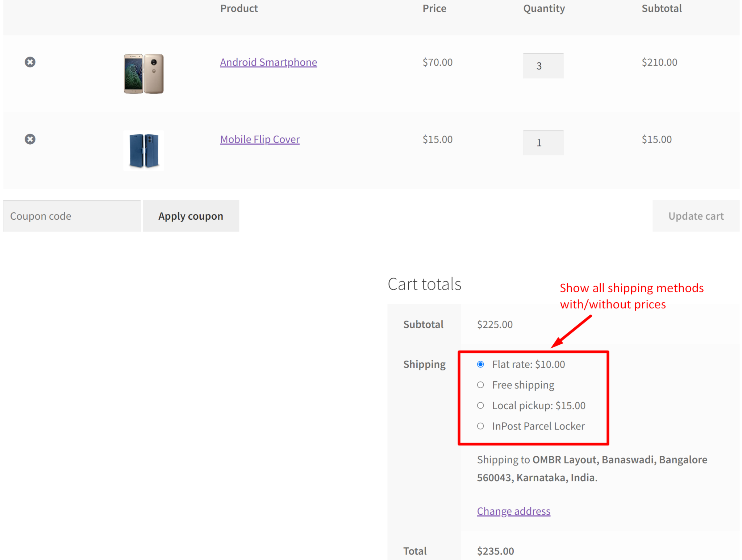This screenshot has height=560, width=742.
Task: Remove Android Smartphone from cart
Action: point(30,62)
